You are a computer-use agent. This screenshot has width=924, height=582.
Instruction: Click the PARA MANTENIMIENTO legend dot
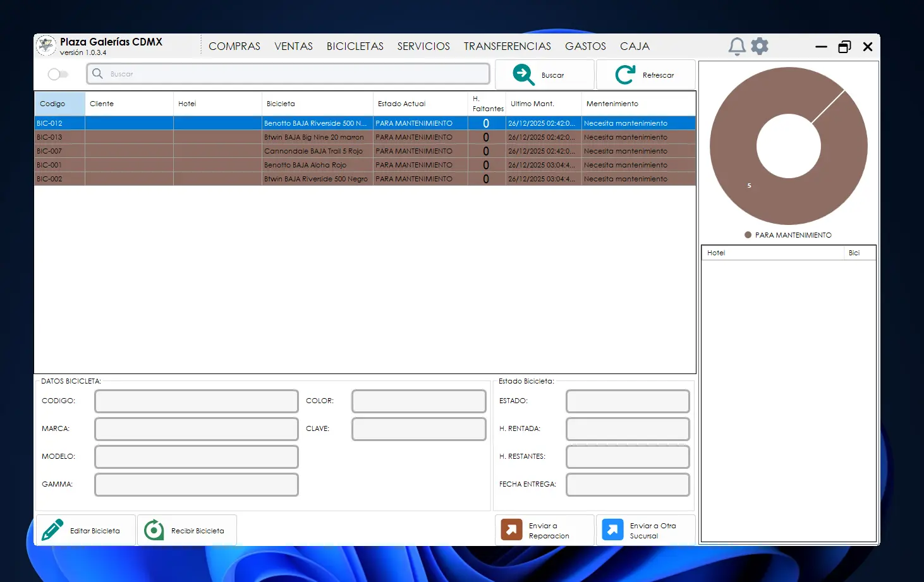748,235
